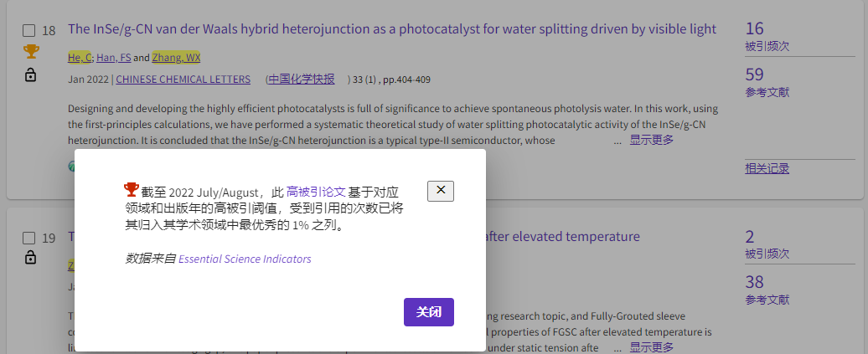The height and width of the screenshot is (354, 868).
Task: Open the InSe/g-CN heterojunction paper title
Action: click(x=391, y=29)
